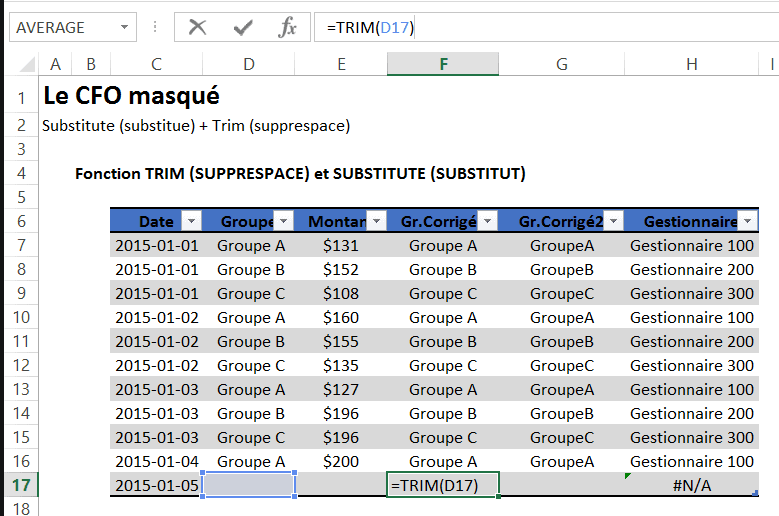Viewport: 779px width, 516px height.
Task: Open the Gr.Corrigé2 column filter dropdown
Action: coord(613,222)
